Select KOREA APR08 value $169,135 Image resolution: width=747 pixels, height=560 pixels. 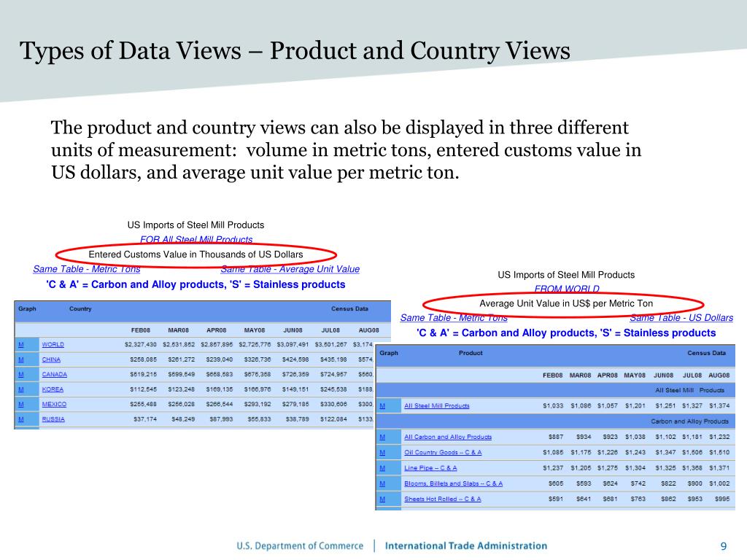(219, 389)
